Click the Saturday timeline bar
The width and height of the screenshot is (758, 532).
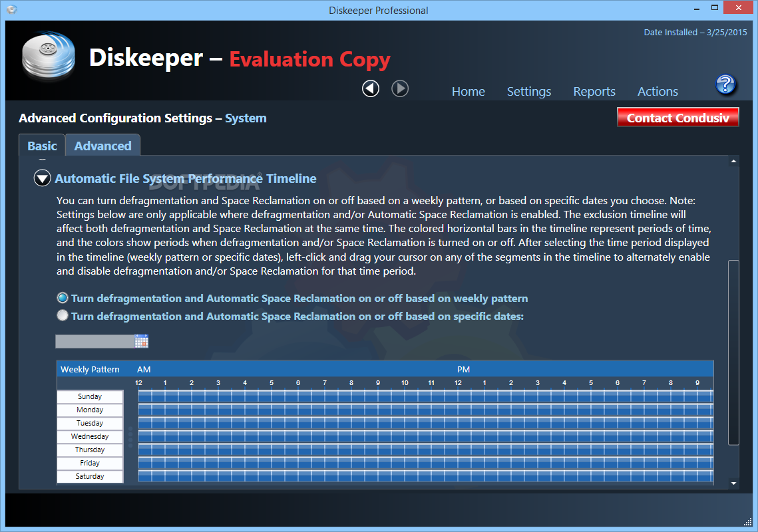pos(425,476)
